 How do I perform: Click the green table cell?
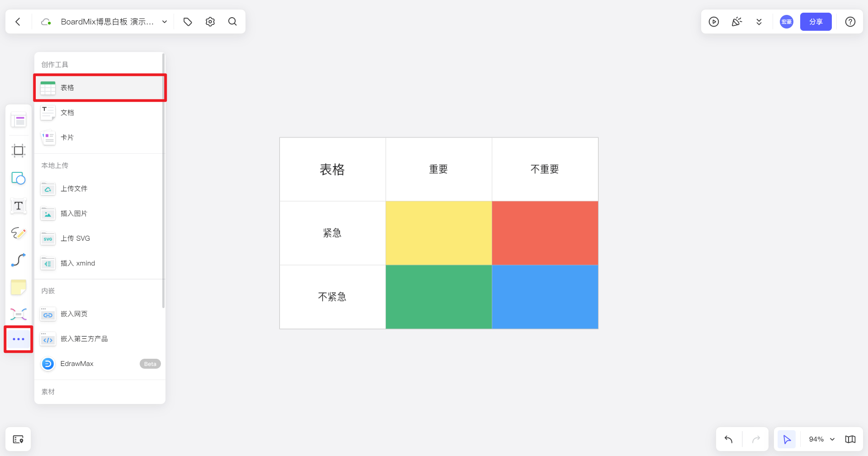click(439, 297)
